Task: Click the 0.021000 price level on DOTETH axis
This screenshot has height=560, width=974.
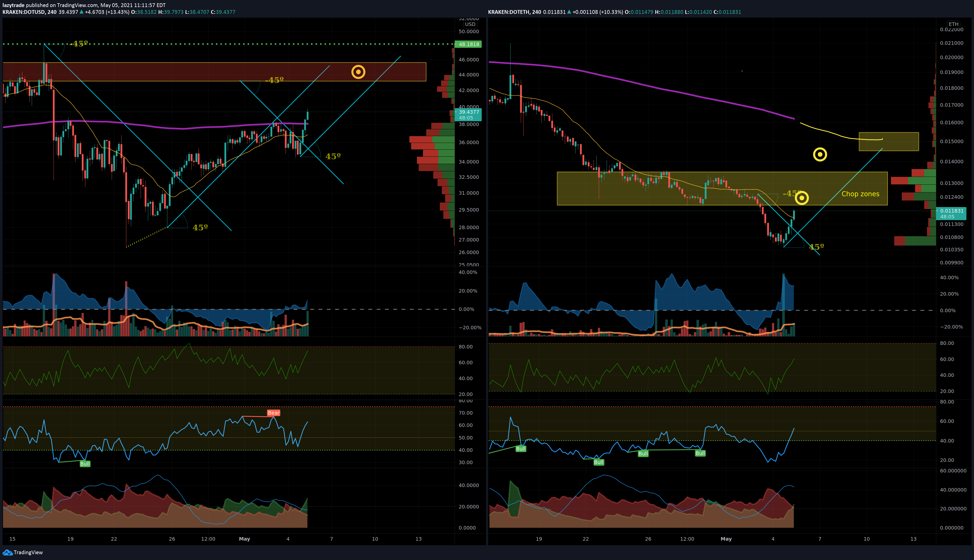Action: 951,43
